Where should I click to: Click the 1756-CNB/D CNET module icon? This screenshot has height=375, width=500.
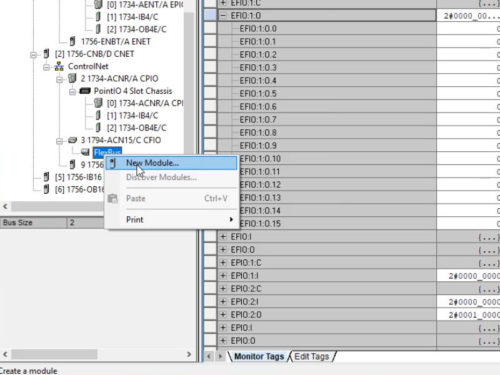(x=46, y=54)
